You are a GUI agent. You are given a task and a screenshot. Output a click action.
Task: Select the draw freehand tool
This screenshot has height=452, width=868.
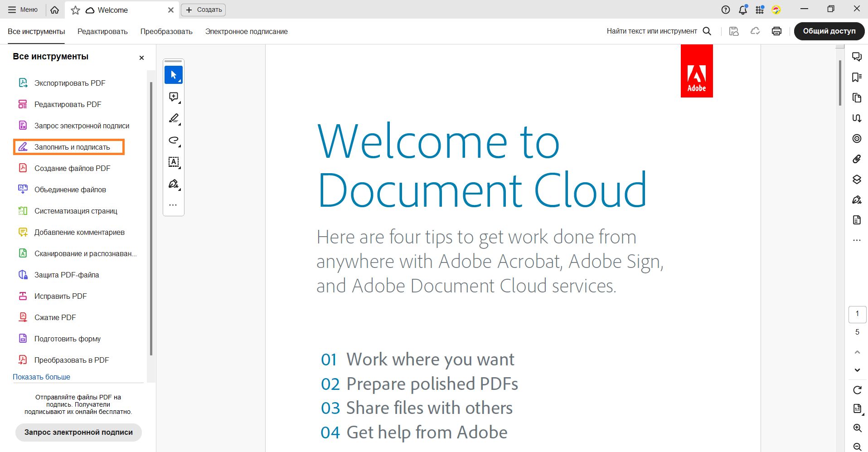coord(173,140)
